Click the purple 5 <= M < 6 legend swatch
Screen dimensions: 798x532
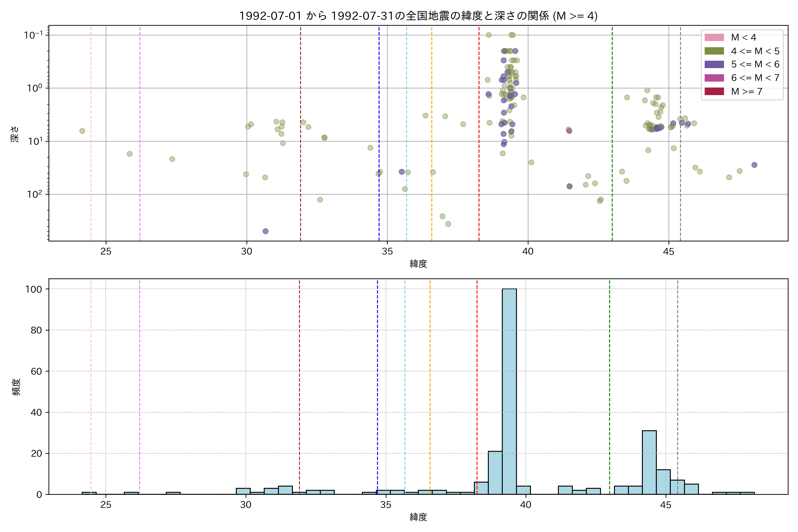pos(714,64)
